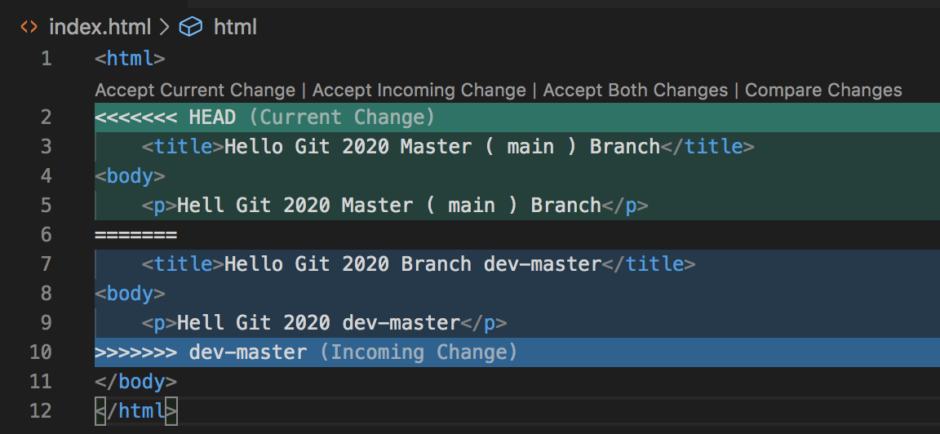Click line number 12 in gutter
940x434 pixels.
(41, 411)
